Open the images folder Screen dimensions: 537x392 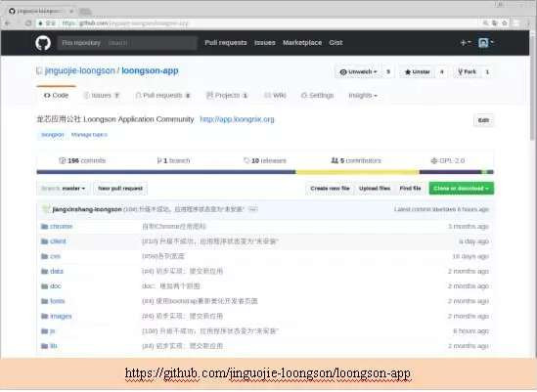pyautogui.click(x=61, y=317)
